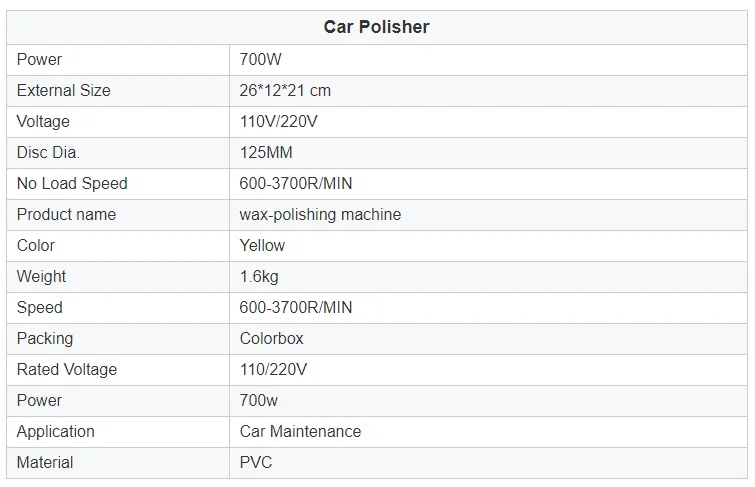Viewport: 755px width, 487px height.
Task: Click the Car Polisher table header
Action: tap(376, 27)
